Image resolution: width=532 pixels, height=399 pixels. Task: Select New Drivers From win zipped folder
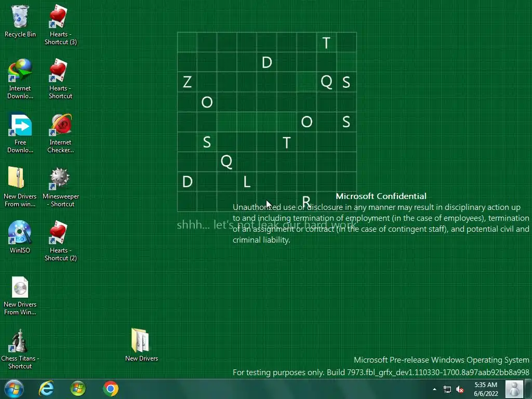pos(20,187)
